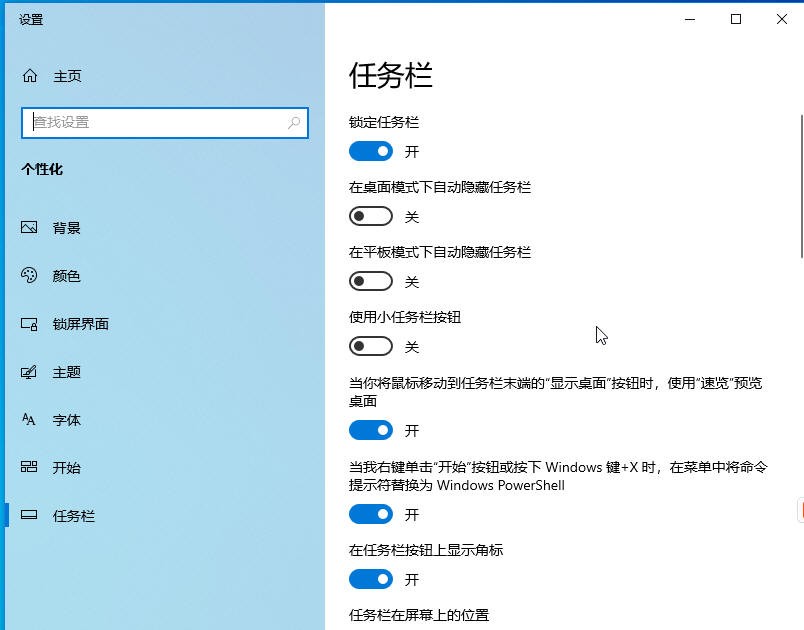Open the Lock screen (锁屏界面) settings icon
The width and height of the screenshot is (804, 630).
coord(29,324)
